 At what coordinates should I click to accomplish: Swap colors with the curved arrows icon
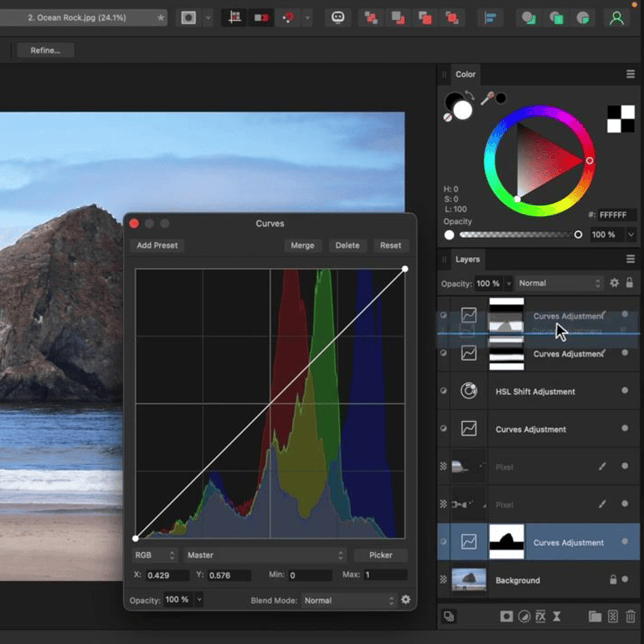click(469, 96)
